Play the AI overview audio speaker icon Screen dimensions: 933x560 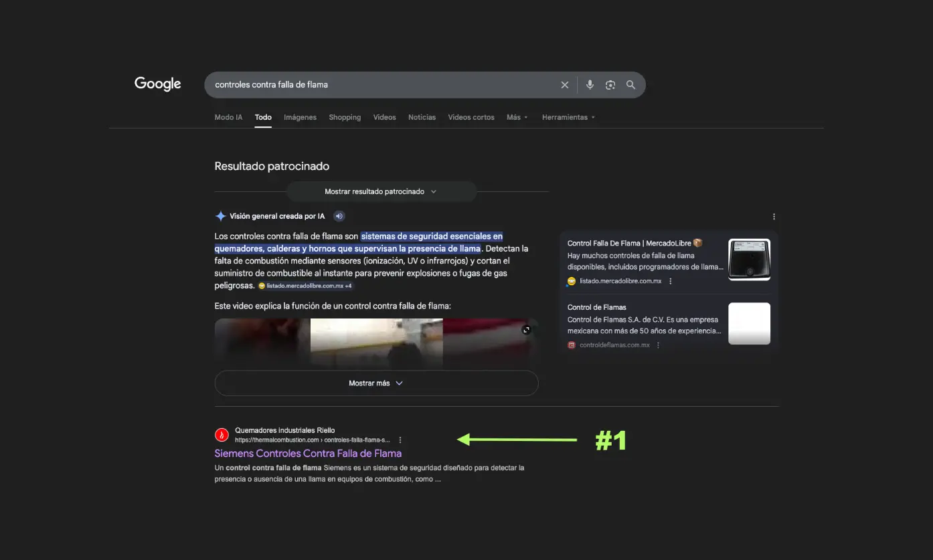[x=339, y=216]
